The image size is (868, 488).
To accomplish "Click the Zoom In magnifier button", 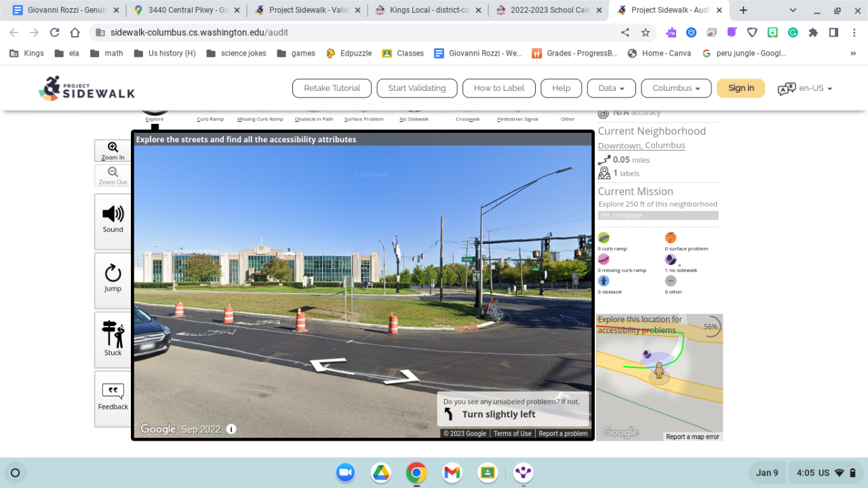I will [x=113, y=150].
